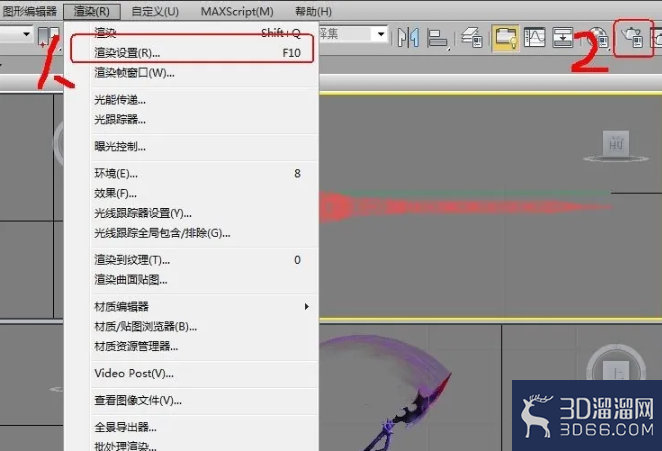Choose 渲染设置(R)... menu entry
The height and width of the screenshot is (451, 662).
pyautogui.click(x=197, y=53)
